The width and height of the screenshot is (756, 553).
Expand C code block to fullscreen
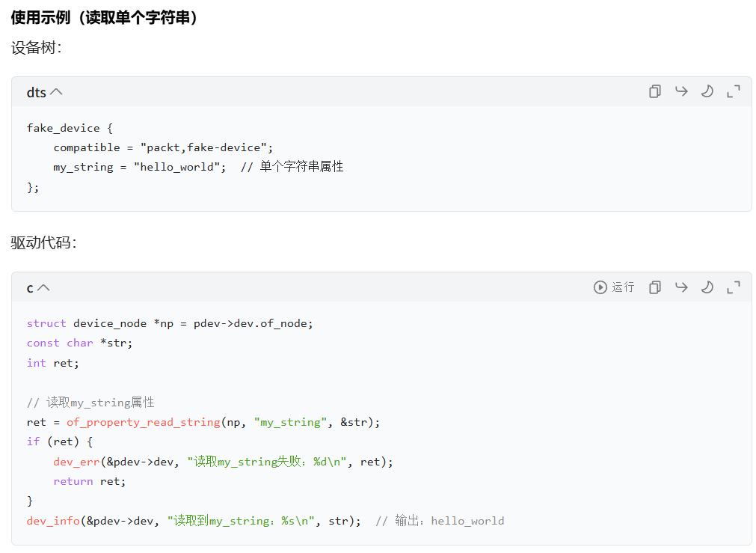[734, 287]
